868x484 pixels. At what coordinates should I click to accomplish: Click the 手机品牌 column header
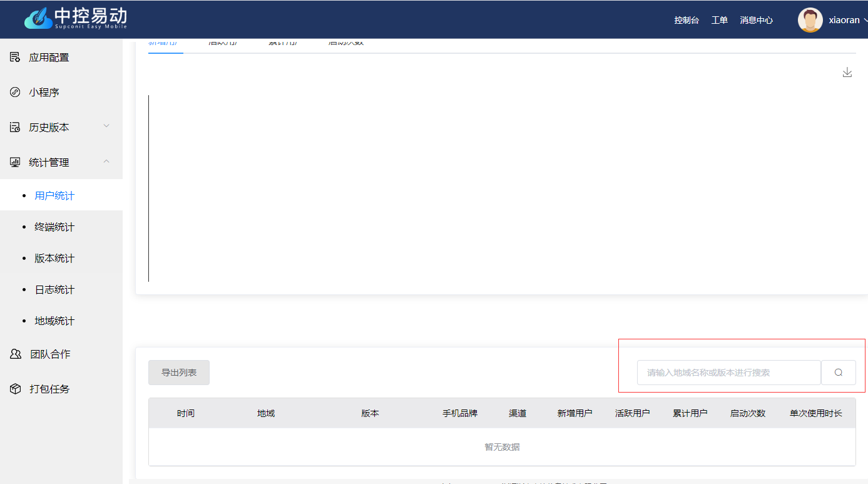(x=460, y=413)
